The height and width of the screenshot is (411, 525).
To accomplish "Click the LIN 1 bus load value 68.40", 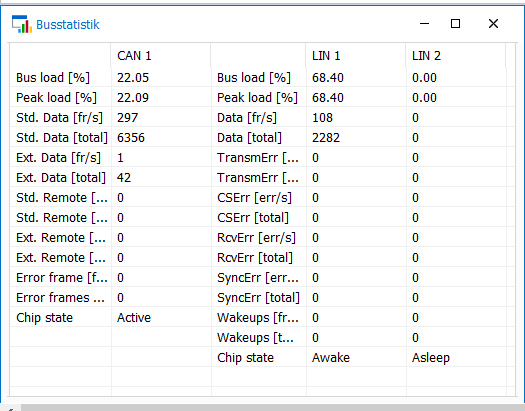I will [328, 78].
